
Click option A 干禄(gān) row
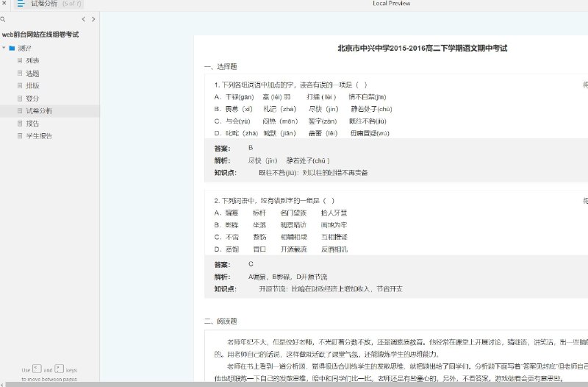click(x=300, y=97)
